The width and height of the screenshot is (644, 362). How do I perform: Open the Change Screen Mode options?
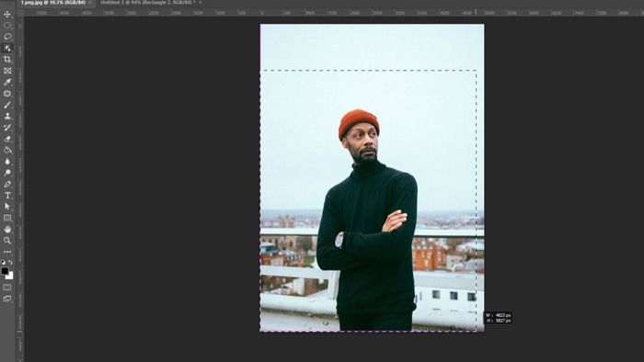point(7,299)
